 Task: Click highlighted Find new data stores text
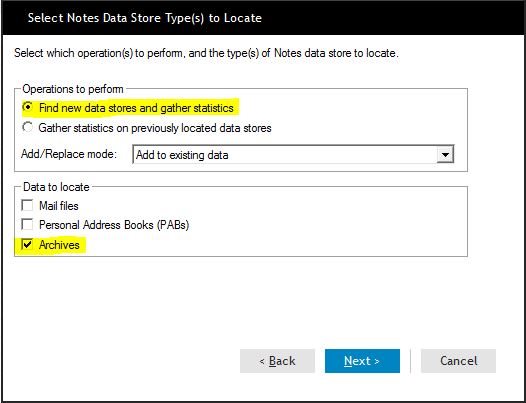click(136, 108)
